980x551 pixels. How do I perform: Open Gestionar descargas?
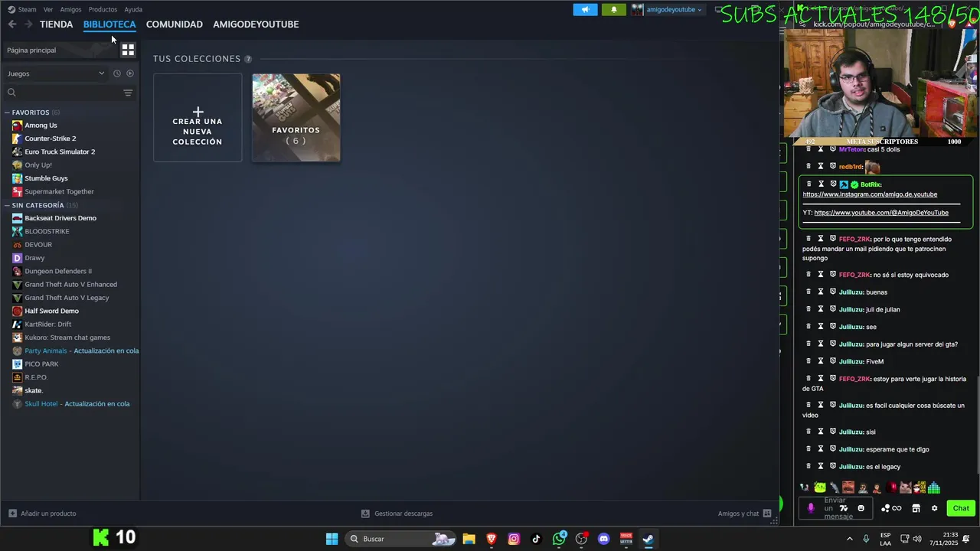[x=397, y=514]
